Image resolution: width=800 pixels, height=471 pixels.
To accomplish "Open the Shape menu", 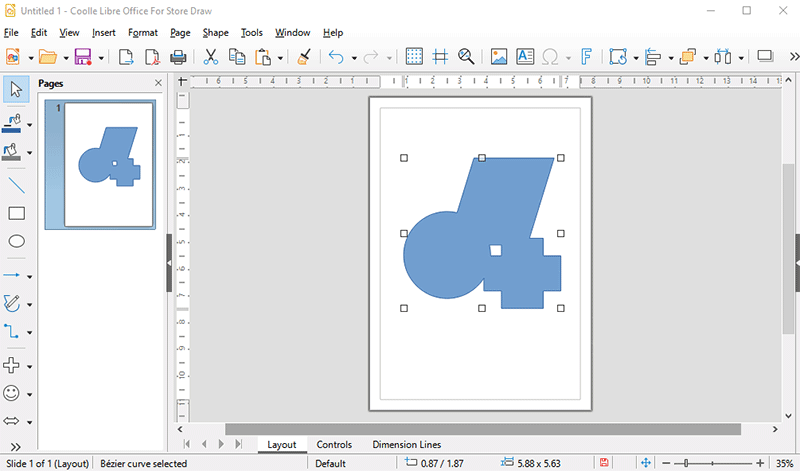I will tap(215, 33).
